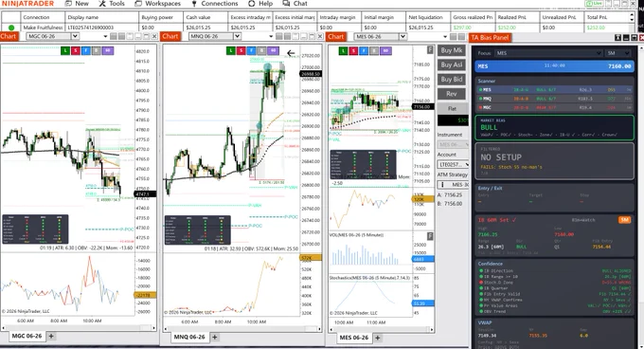Click the red S button on MNQ chart
Image resolution: width=644 pixels, height=349 pixels.
coord(241,50)
